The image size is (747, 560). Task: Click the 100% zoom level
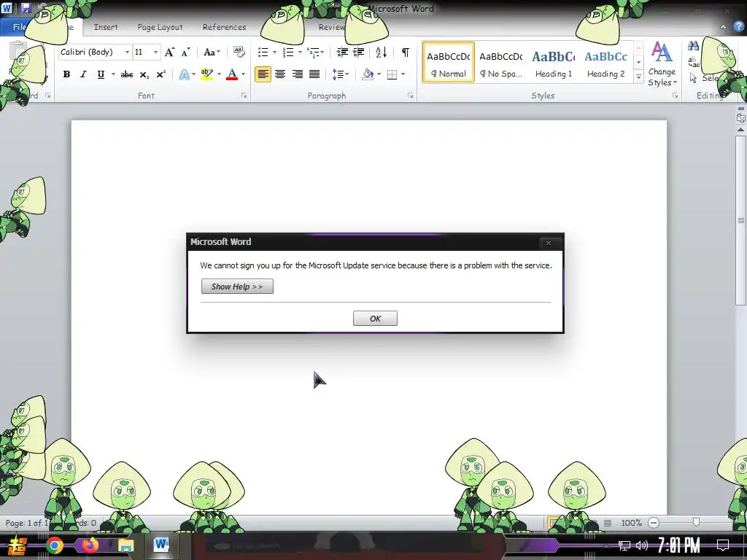coord(631,523)
